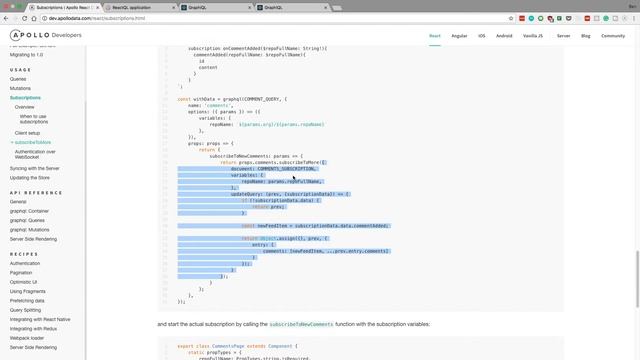This screenshot has height=360, width=640.
Task: Open 'graphql: Mutations' reference link
Action: pos(29,230)
